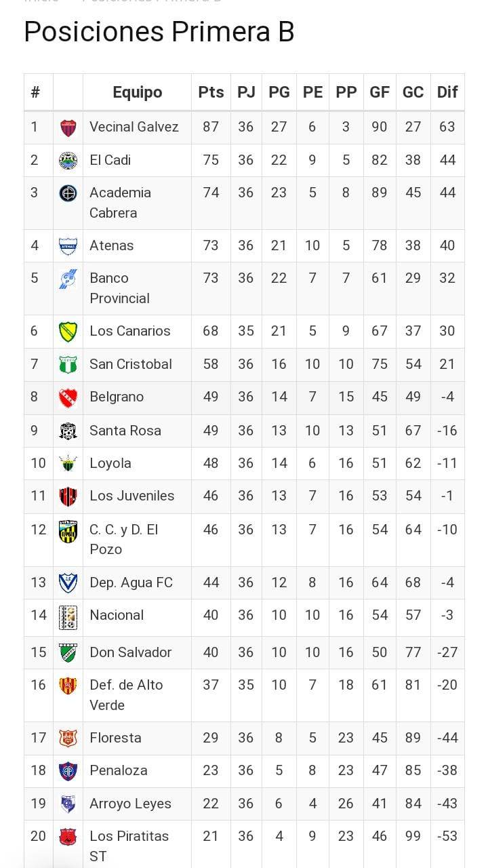The image size is (488, 868).
Task: Click the Academia Cabrera team crest
Action: click(x=68, y=193)
